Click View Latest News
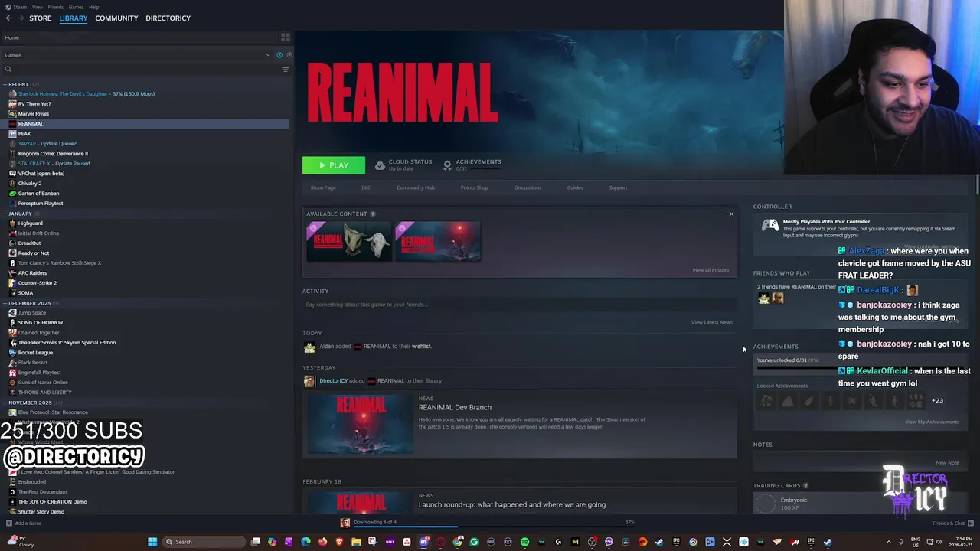Image resolution: width=980 pixels, height=551 pixels. 712,322
